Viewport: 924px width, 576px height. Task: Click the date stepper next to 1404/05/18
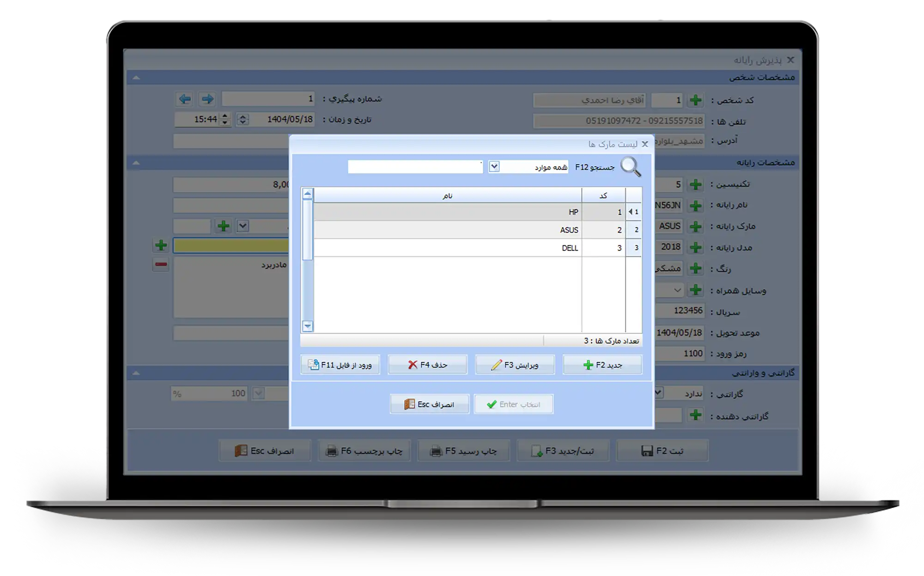[x=243, y=119]
